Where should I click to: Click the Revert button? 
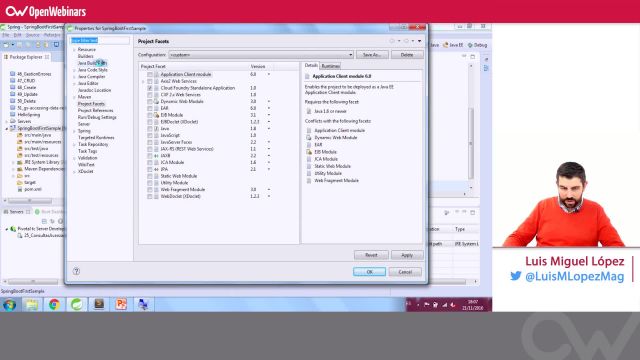click(x=371, y=255)
